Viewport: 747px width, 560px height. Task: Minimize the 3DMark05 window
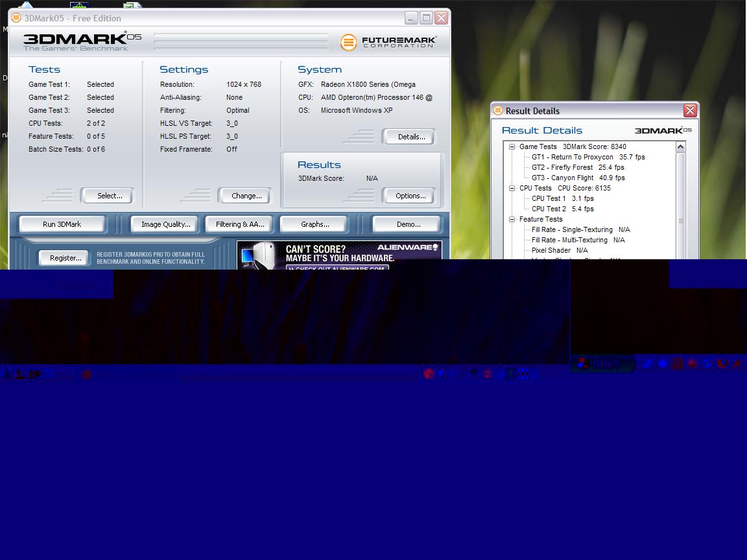pyautogui.click(x=411, y=18)
